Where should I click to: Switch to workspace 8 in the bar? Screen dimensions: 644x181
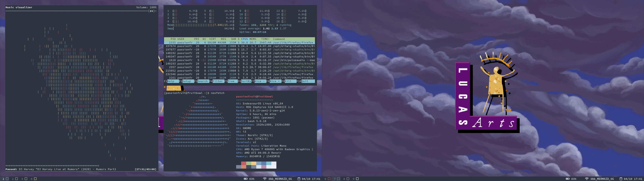346,179
